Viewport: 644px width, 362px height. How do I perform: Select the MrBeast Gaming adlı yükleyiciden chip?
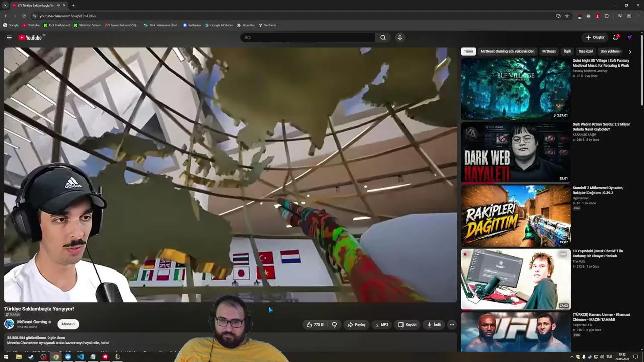click(508, 51)
